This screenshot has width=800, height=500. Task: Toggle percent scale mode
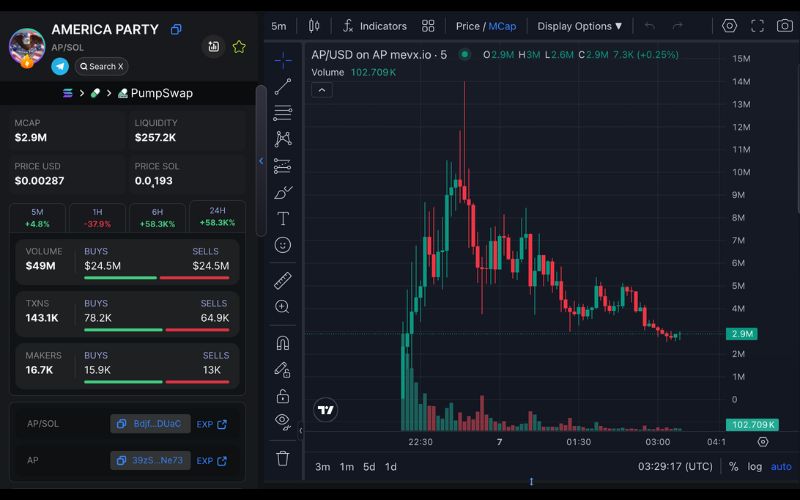tap(734, 466)
